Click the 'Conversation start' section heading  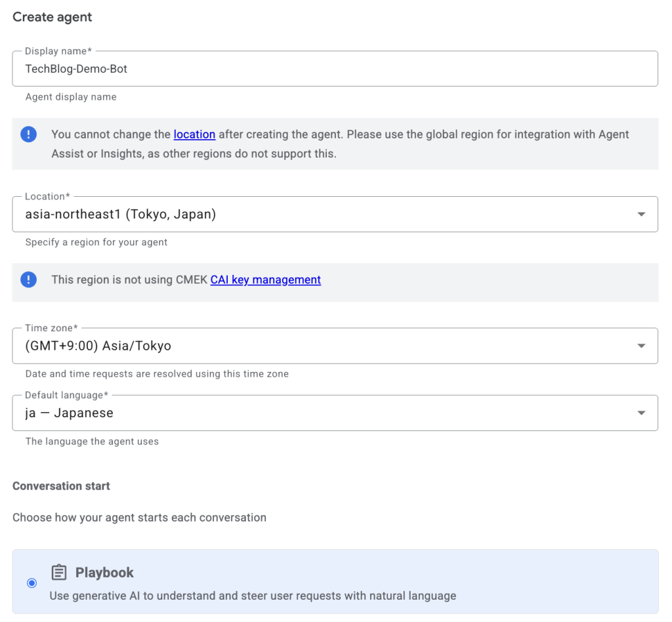click(x=61, y=486)
